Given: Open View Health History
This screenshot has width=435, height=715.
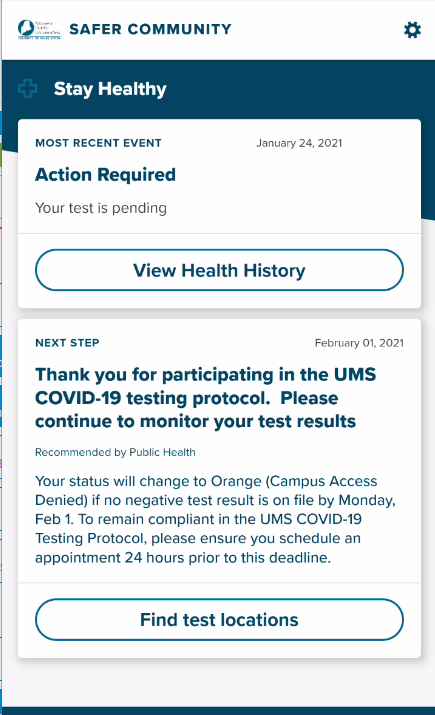Looking at the screenshot, I should tap(219, 270).
